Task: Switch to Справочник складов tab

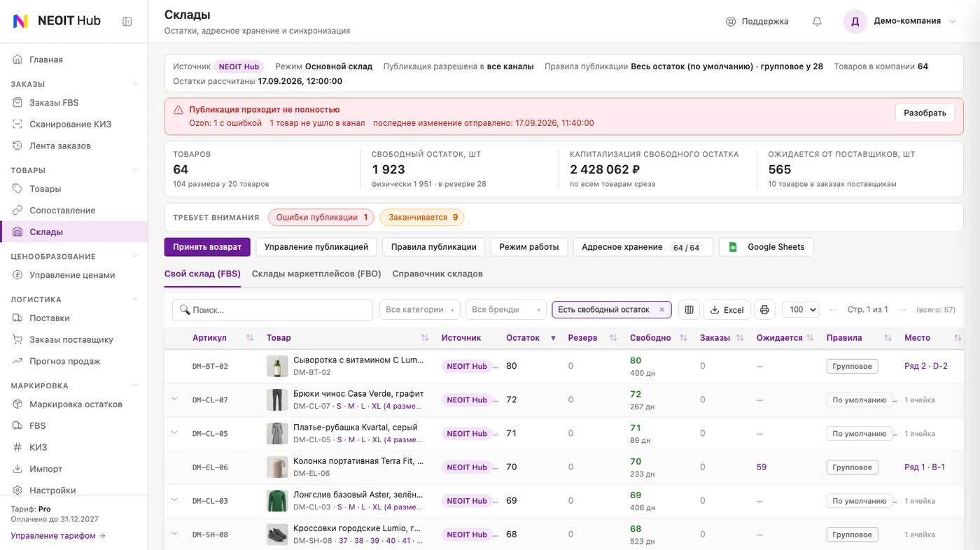Action: [x=437, y=274]
